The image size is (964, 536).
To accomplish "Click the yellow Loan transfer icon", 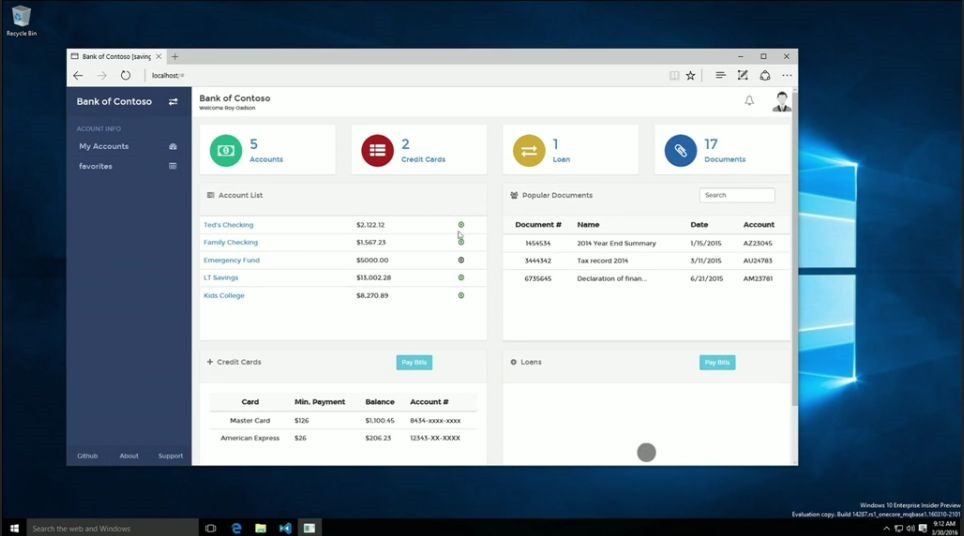I will (x=529, y=151).
